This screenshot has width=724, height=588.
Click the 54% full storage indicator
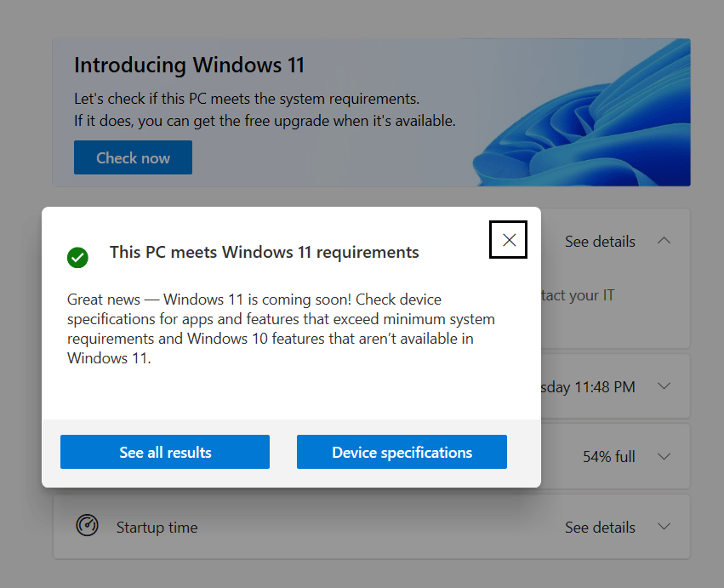608,456
